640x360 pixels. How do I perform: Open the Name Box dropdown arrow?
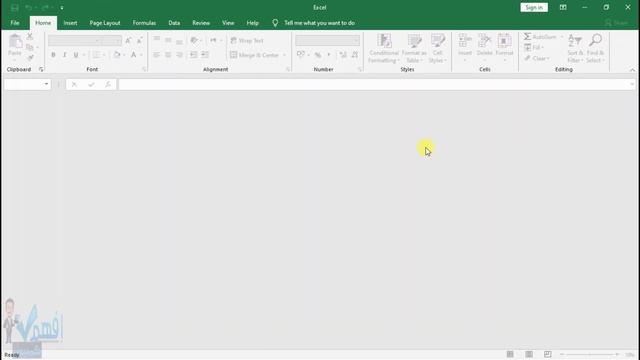pos(46,84)
